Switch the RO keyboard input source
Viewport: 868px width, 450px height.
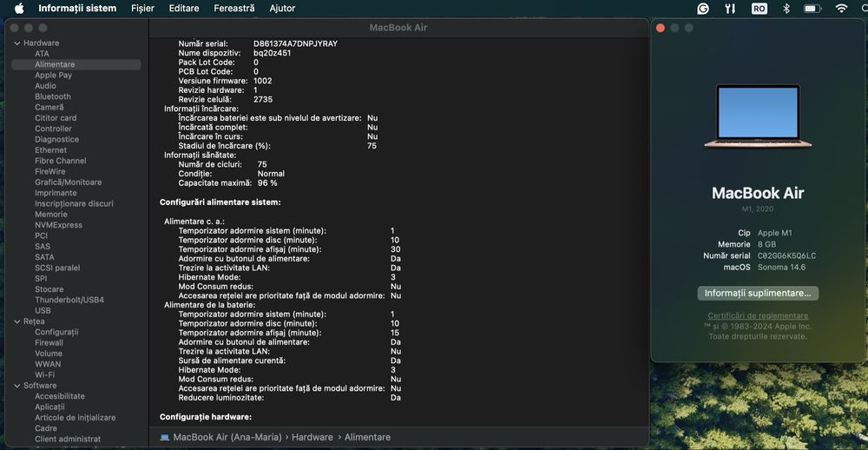(759, 9)
